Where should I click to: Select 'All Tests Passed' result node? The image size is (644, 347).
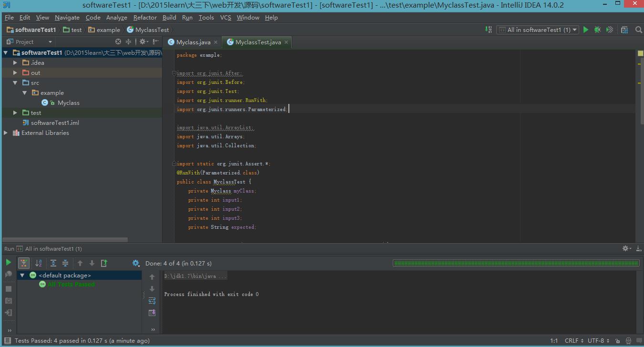71,285
